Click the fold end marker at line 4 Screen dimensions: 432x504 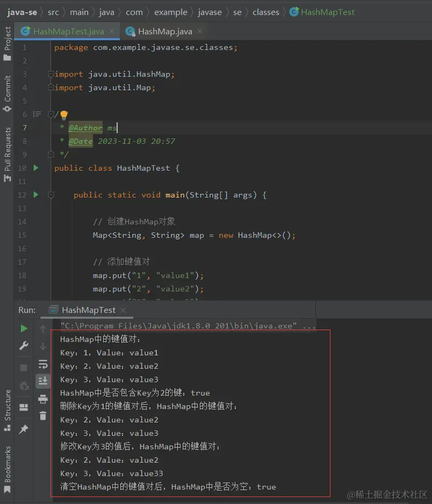[x=51, y=87]
